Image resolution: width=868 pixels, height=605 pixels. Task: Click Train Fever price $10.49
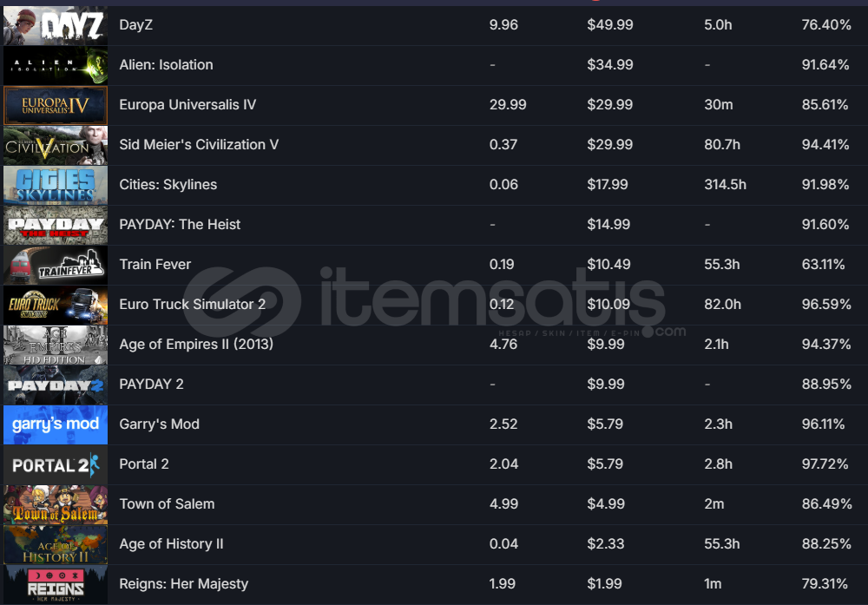click(608, 264)
